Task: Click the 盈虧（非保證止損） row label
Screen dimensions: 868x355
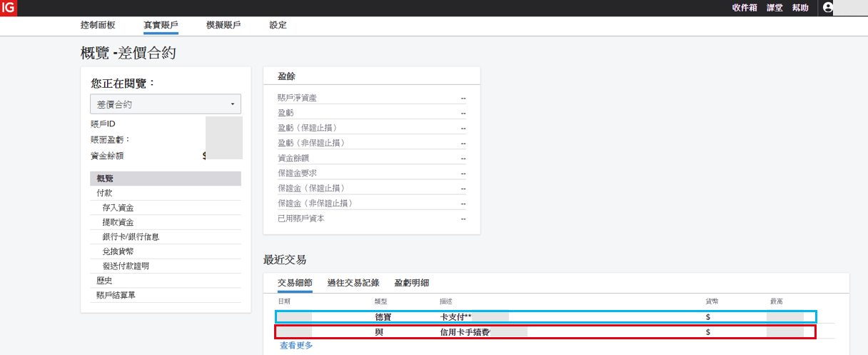Action: pos(311,143)
